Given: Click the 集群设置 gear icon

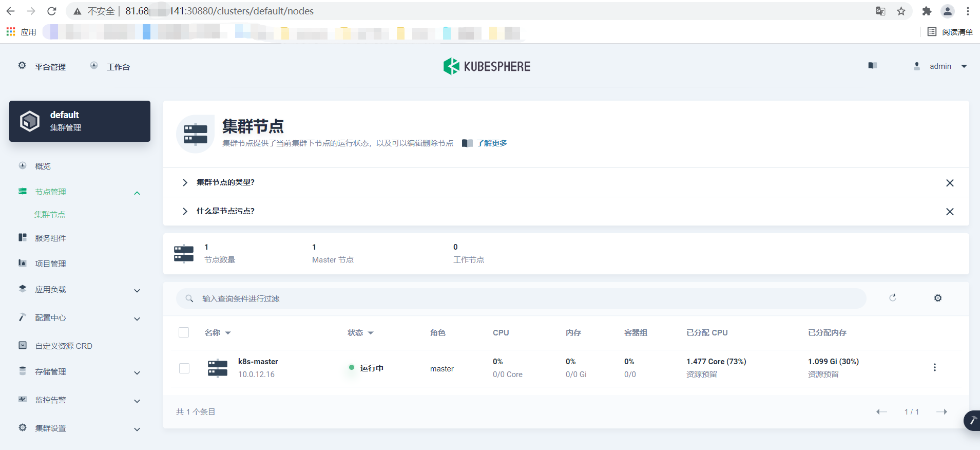Looking at the screenshot, I should click(23, 427).
